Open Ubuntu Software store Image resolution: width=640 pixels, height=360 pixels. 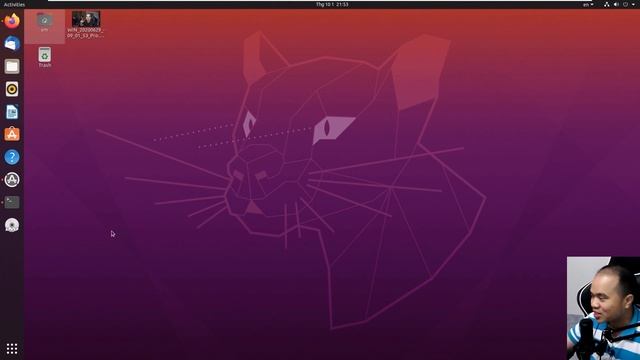click(12, 134)
